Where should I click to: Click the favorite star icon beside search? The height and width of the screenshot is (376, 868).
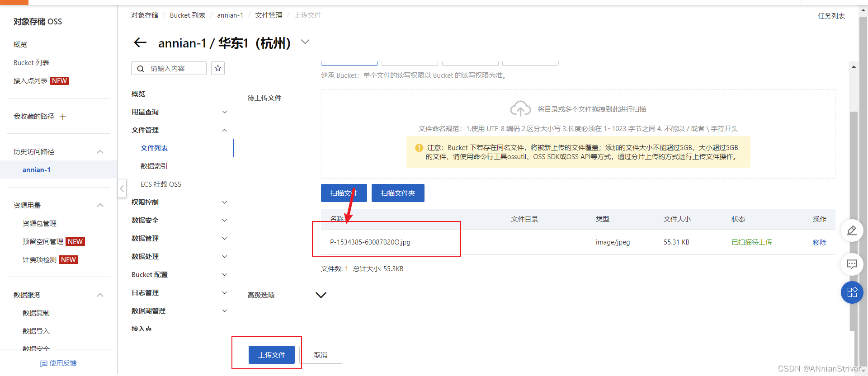(218, 68)
